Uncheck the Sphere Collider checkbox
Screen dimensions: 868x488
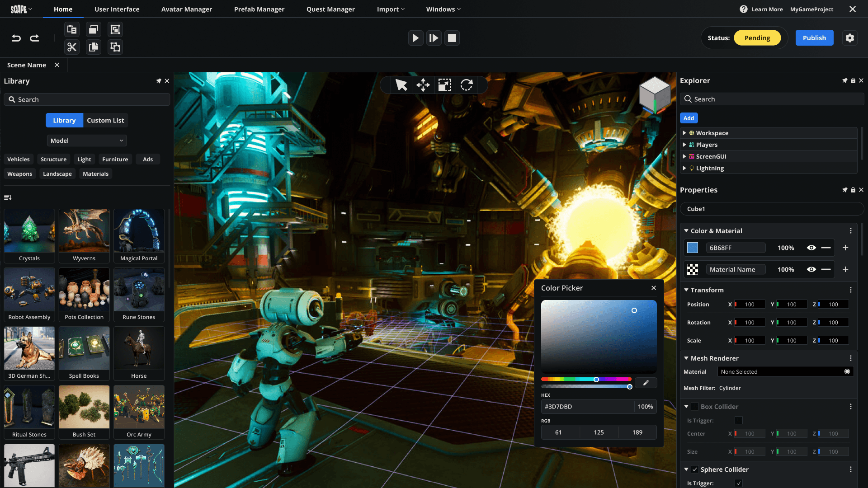click(695, 469)
